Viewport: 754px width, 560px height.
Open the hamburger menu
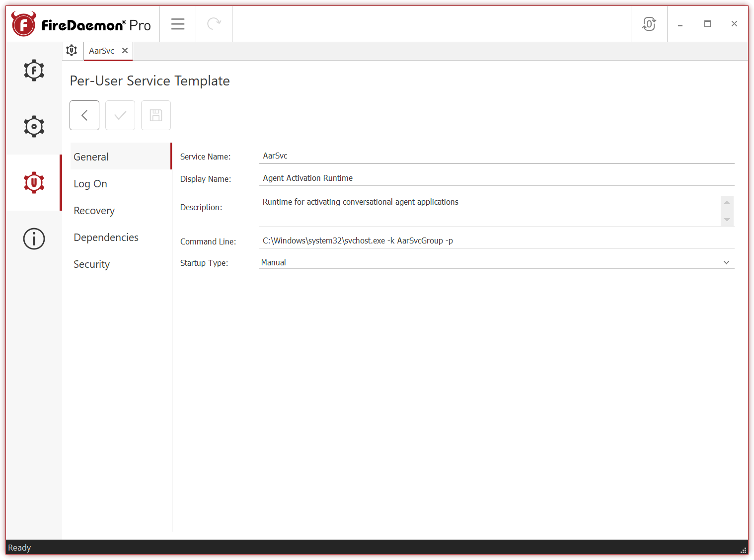click(178, 24)
